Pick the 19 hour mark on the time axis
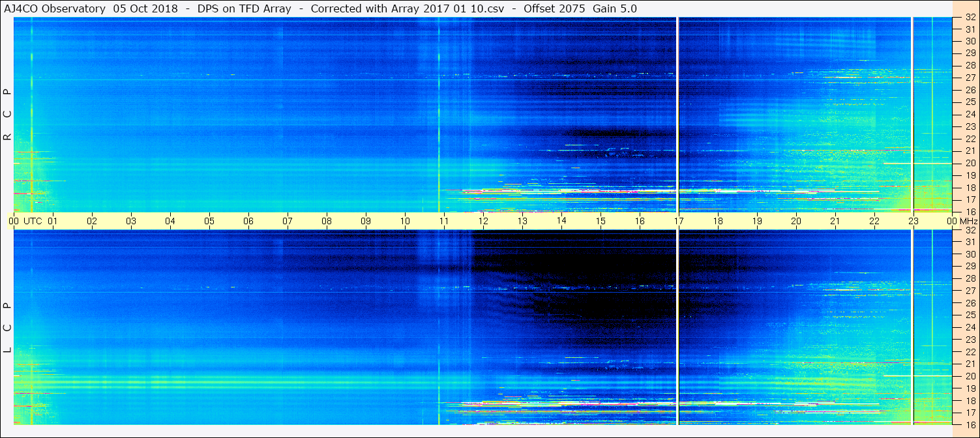Viewport: 980px width, 438px height. [x=757, y=221]
